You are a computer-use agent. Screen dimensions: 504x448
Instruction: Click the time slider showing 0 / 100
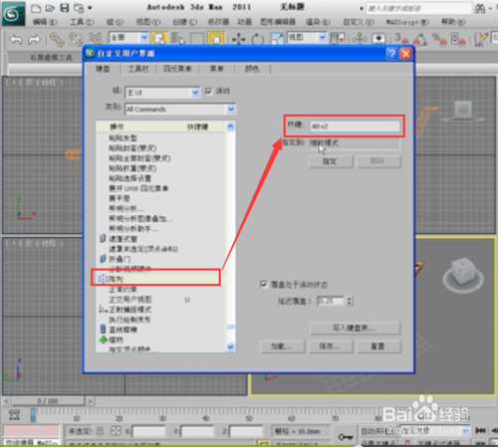(48, 401)
